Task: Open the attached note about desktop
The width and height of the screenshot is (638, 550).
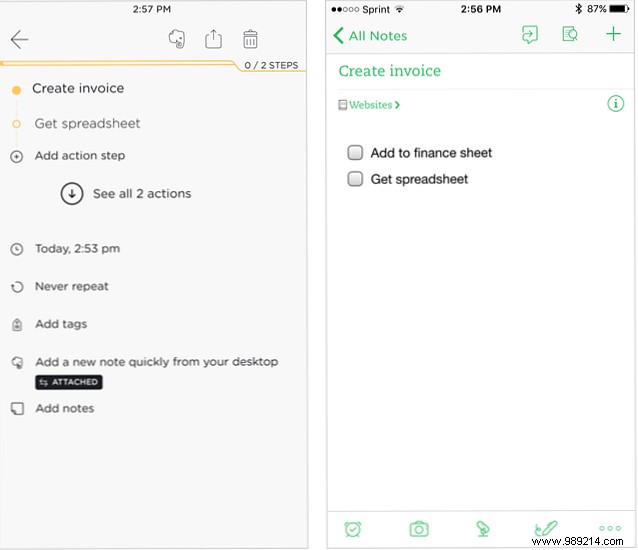Action: click(x=157, y=362)
